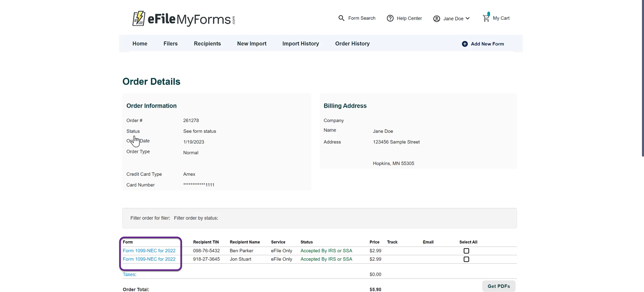Expand the Jane Doe account dropdown chevron

468,18
